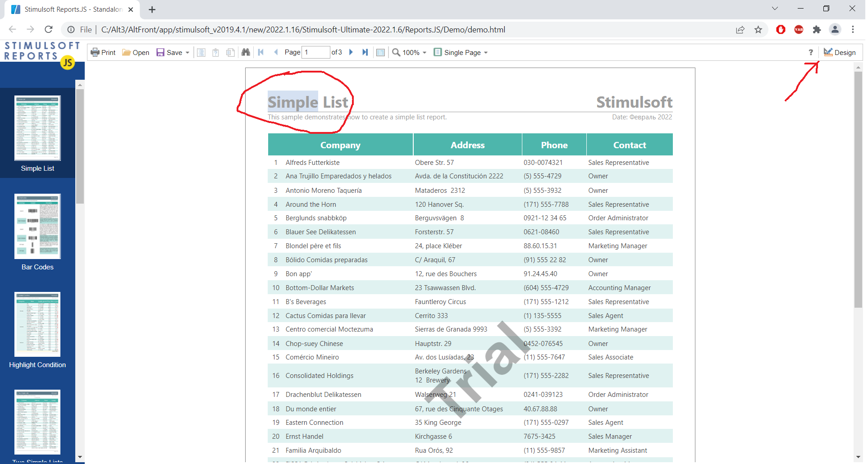The image size is (868, 464).
Task: Click the Share page icon
Action: (x=740, y=30)
